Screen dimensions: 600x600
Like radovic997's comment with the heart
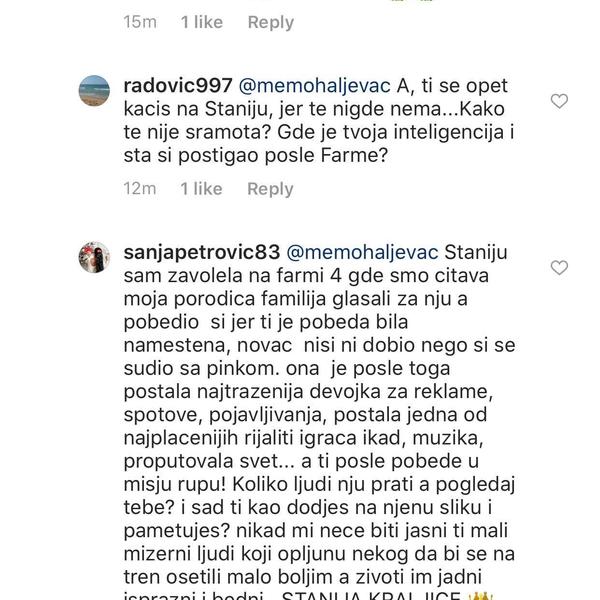coord(560,101)
